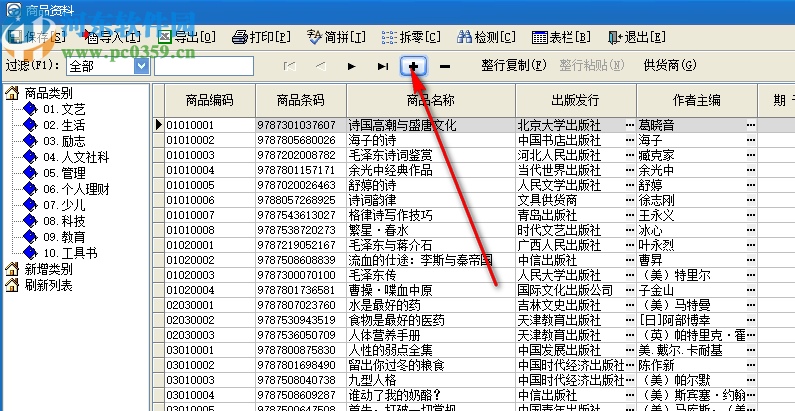Select category 02.生活
The height and width of the screenshot is (411, 795).
64,125
